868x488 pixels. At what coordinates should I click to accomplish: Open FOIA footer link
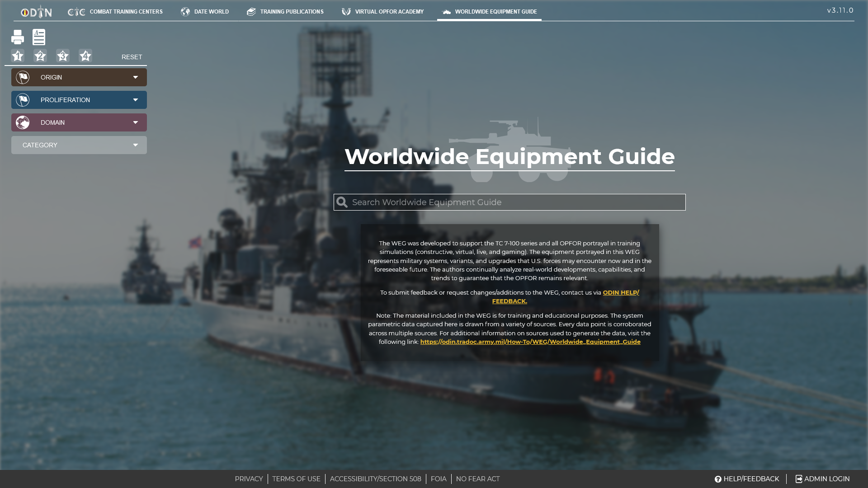tap(439, 479)
